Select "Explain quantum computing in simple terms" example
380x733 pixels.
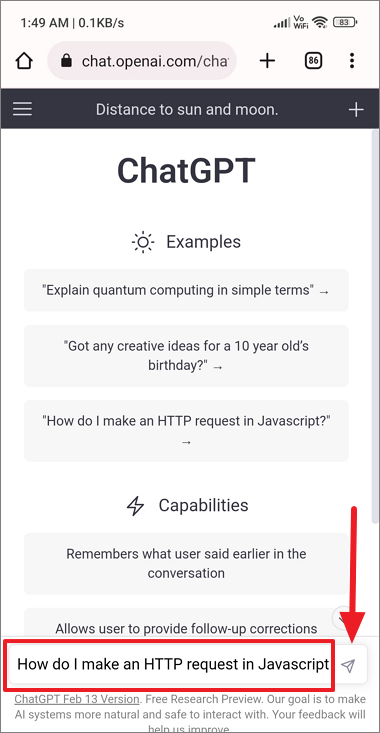click(x=186, y=290)
